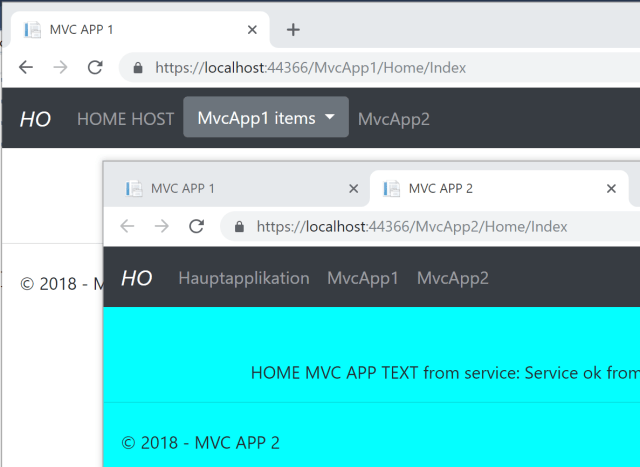Image resolution: width=640 pixels, height=467 pixels.
Task: Click the reload icon beside the MvcApp2 URL
Action: coord(197,226)
